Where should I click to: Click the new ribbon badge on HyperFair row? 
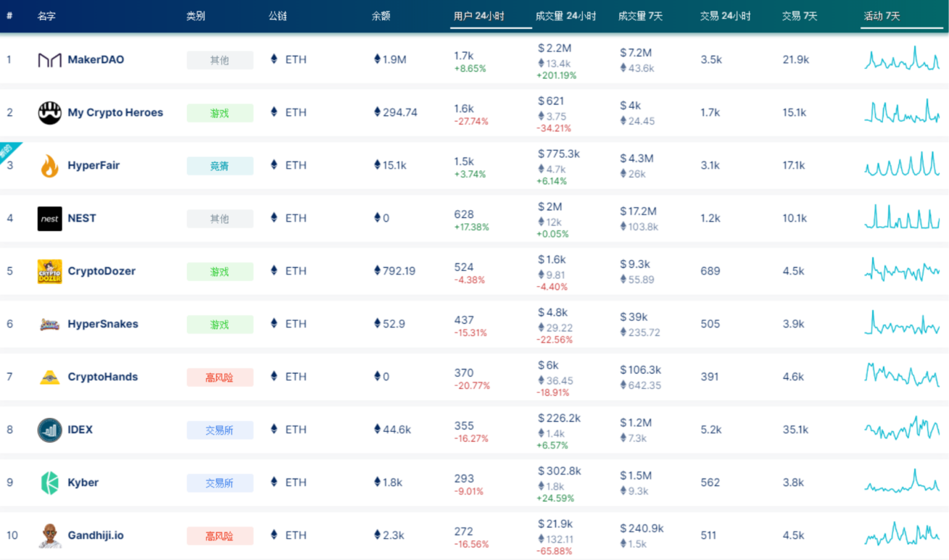(8, 151)
